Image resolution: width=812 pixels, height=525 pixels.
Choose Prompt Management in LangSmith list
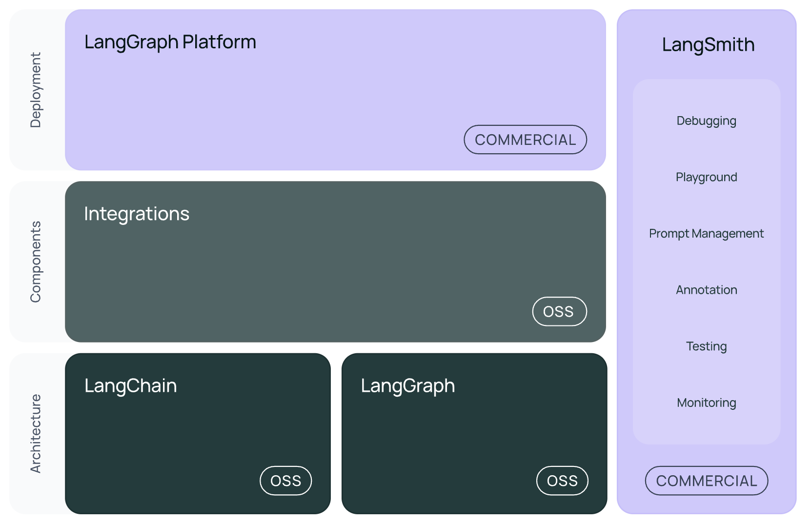706,234
